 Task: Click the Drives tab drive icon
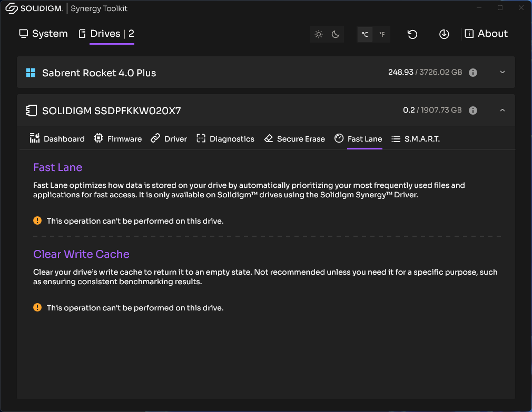tap(82, 34)
